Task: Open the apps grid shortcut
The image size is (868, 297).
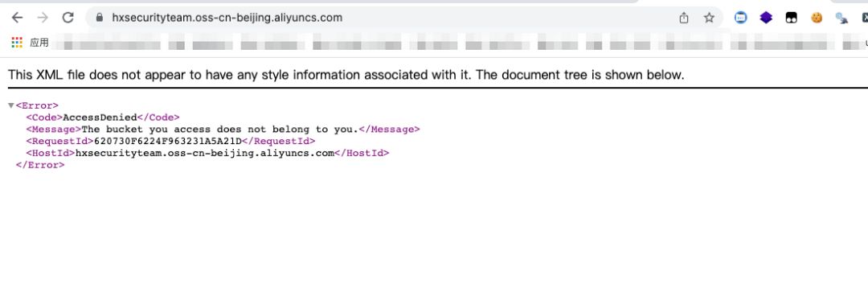Action: (x=17, y=43)
